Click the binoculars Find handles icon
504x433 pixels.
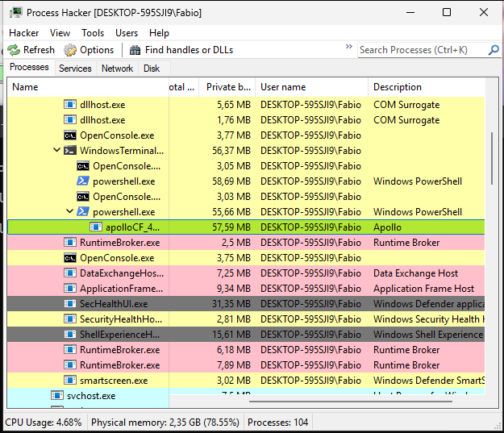point(135,50)
